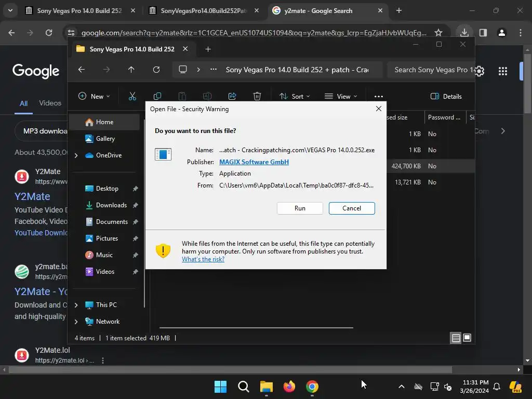This screenshot has height=399, width=532.
Task: Open the See more ellipsis menu in Explorer toolbar
Action: [x=379, y=96]
